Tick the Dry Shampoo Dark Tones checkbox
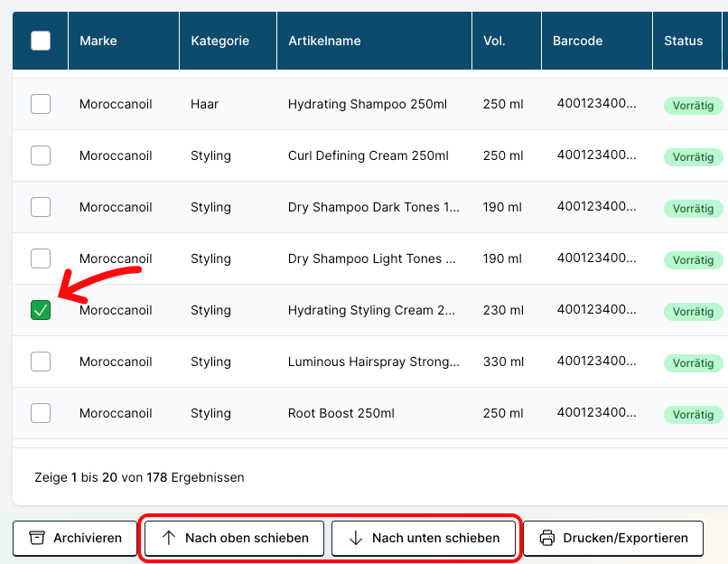 (41, 207)
